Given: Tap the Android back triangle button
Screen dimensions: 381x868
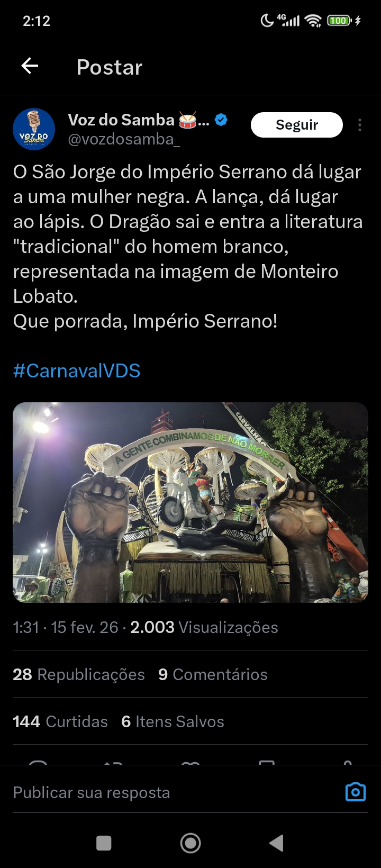Looking at the screenshot, I should click(276, 843).
